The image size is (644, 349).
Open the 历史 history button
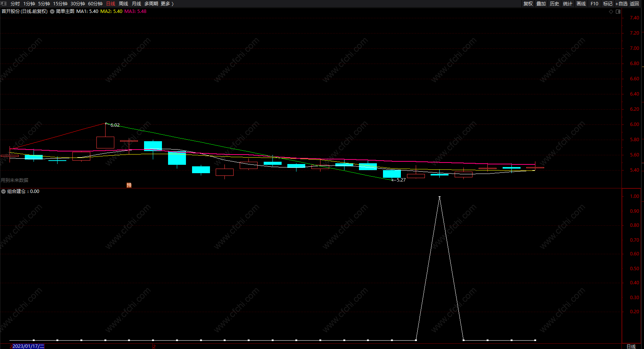[x=554, y=3]
